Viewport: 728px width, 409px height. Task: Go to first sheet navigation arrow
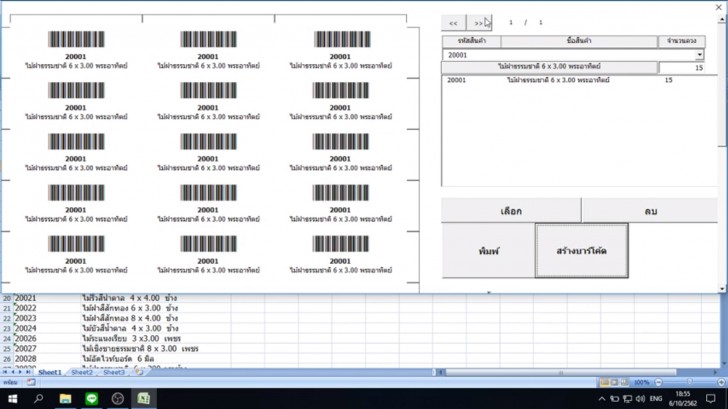(5, 372)
